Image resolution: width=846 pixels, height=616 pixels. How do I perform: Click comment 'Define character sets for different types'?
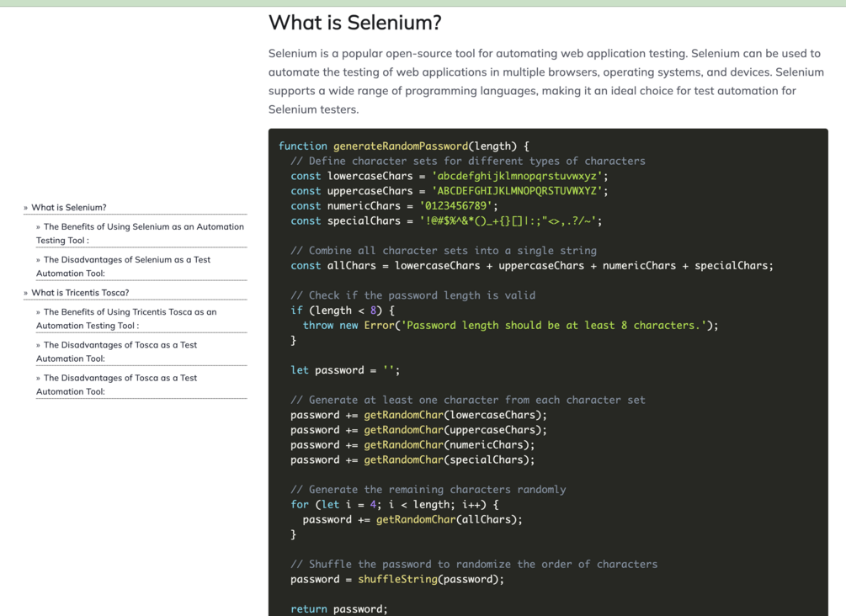click(x=468, y=161)
